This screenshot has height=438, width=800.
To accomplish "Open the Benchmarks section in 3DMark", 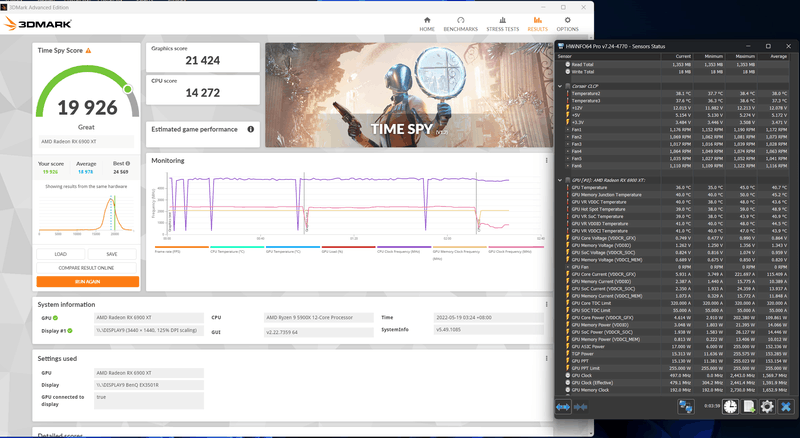I will pyautogui.click(x=460, y=24).
